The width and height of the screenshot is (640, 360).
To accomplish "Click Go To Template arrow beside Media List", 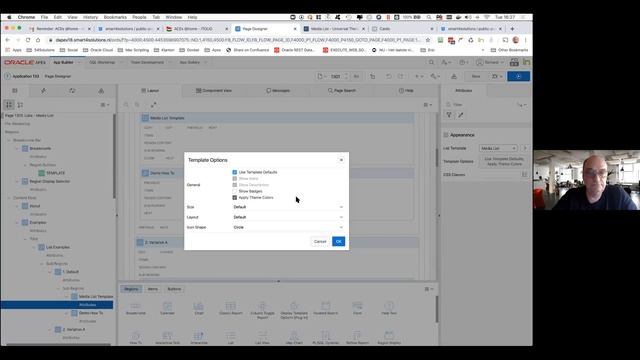I will 525,148.
